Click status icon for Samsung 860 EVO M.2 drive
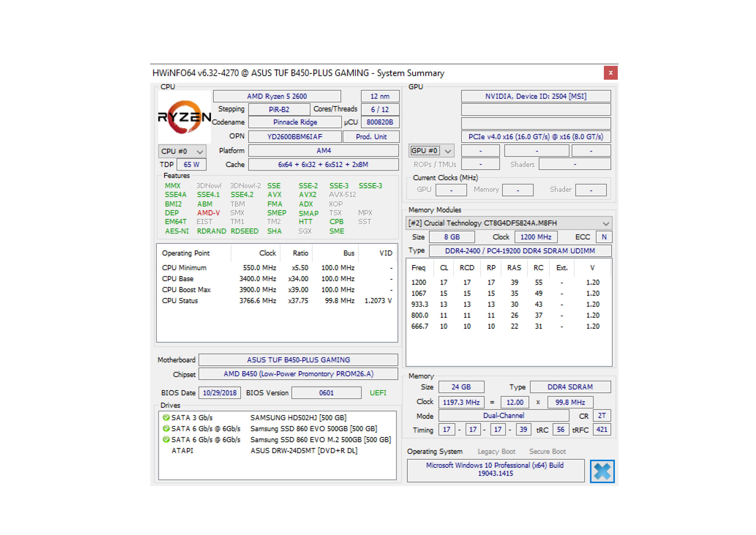The image size is (756, 535). 166,439
